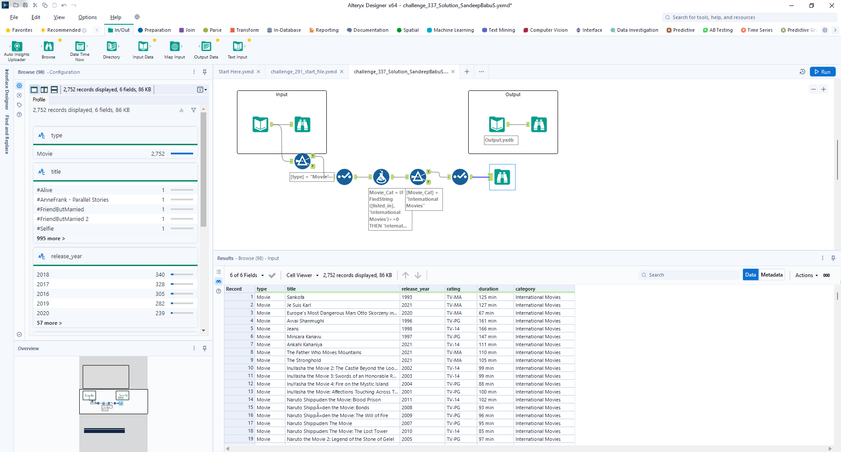Open the Actions dropdown in Results
841x452 pixels.
pos(806,274)
